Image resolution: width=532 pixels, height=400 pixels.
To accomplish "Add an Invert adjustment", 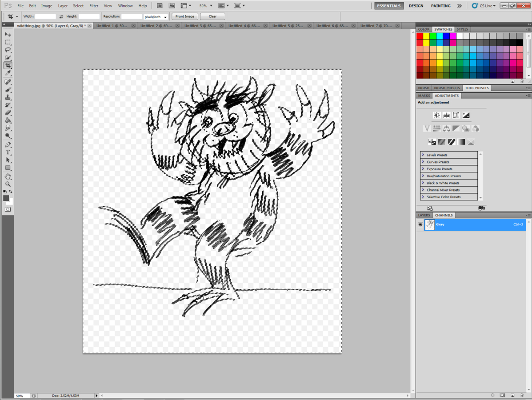I will [x=432, y=142].
